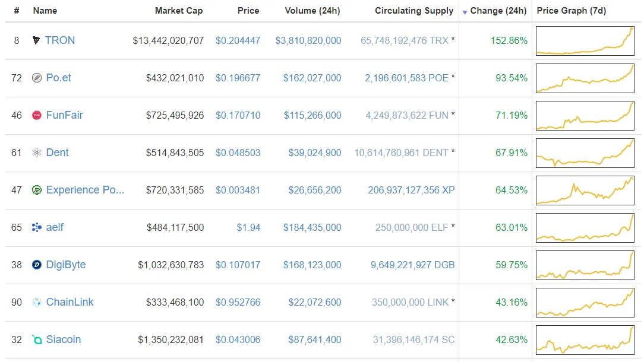This screenshot has height=362, width=644.
Task: Open the Dent 7-day price graph
Action: point(585,153)
